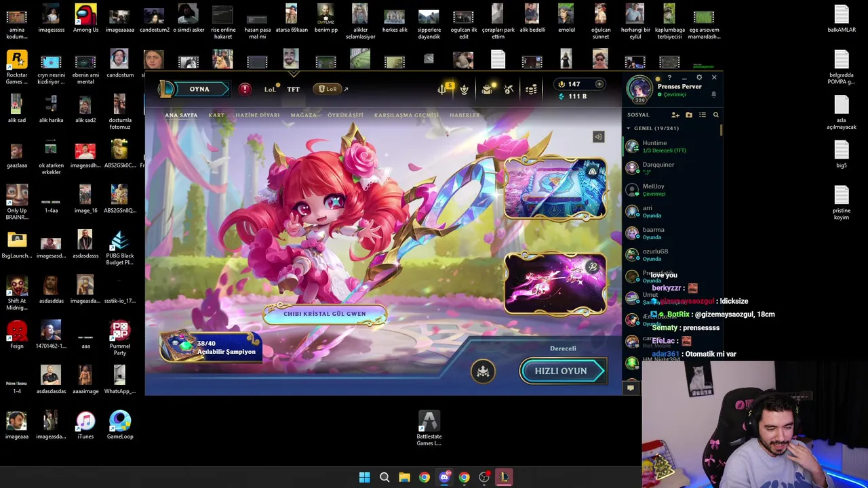Open the HABERLER tab

pos(465,115)
